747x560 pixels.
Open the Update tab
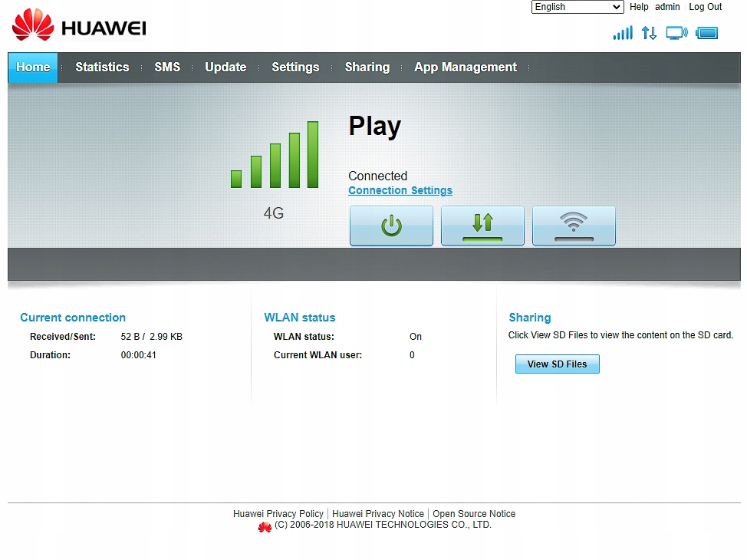(x=225, y=68)
